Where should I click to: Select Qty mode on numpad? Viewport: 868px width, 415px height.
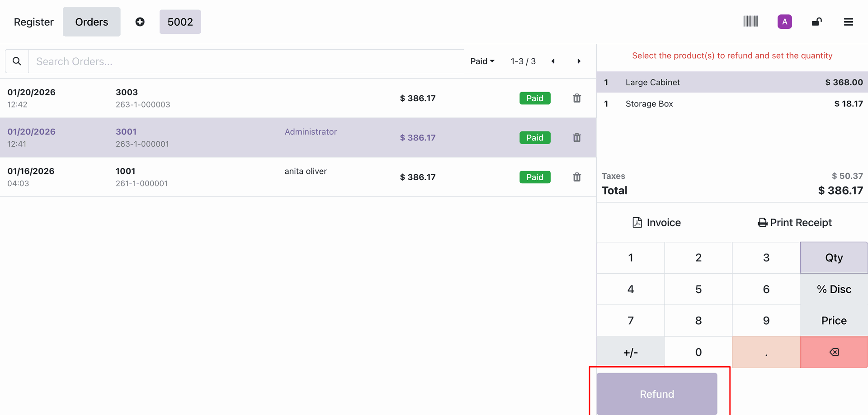coord(834,258)
